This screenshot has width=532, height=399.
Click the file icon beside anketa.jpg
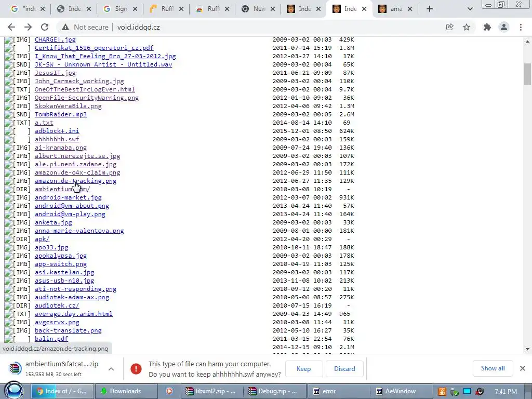point(8,223)
